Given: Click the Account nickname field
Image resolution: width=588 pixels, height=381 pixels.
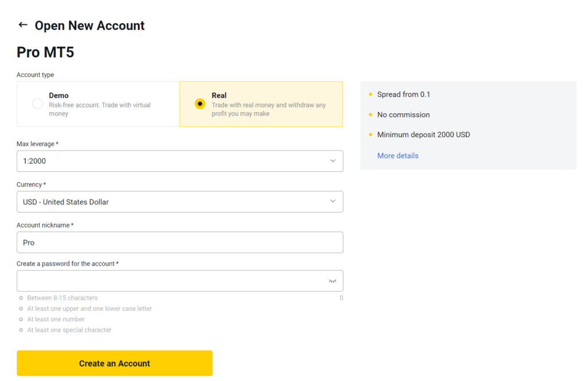Looking at the screenshot, I should (x=180, y=242).
